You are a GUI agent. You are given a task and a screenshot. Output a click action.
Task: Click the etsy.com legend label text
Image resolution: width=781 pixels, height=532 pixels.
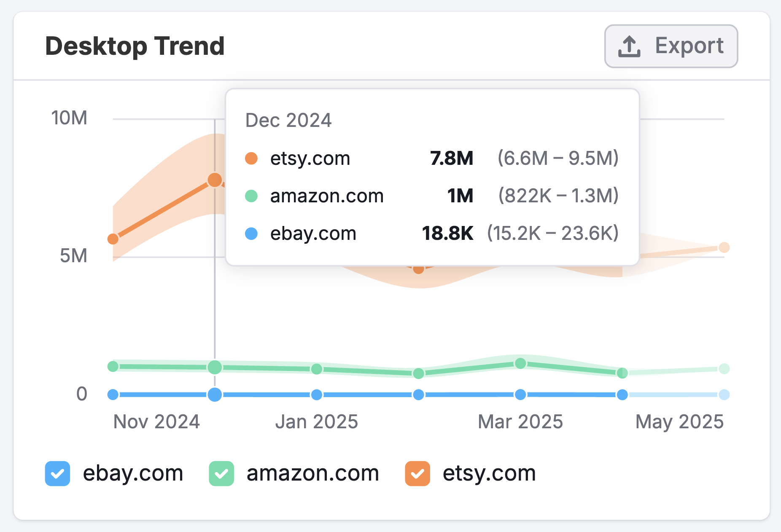[x=489, y=473]
